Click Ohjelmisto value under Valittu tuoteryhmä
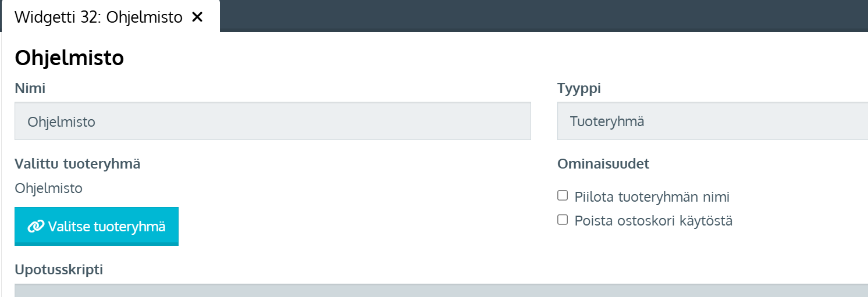The image size is (868, 297). [x=48, y=188]
